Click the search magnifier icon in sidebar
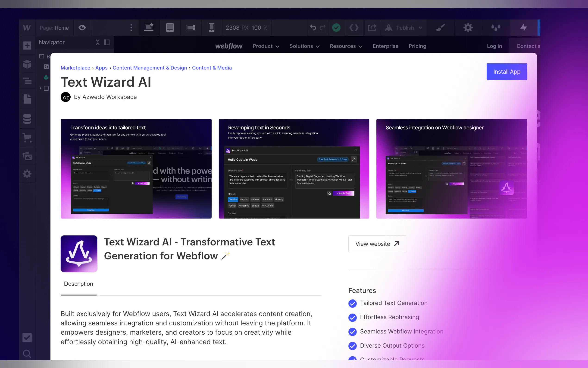 coord(27,354)
